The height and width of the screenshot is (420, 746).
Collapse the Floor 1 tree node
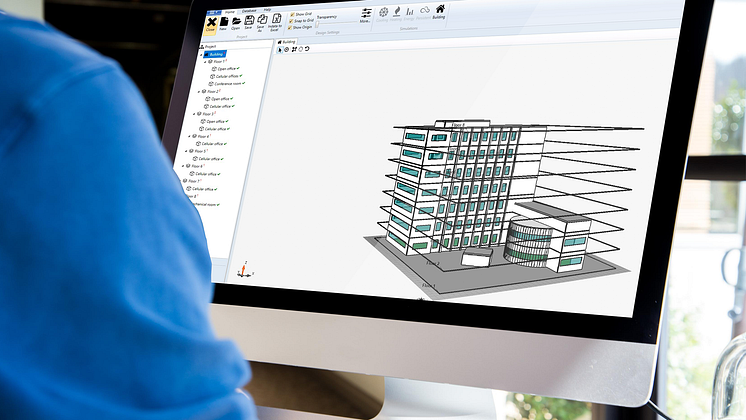pyautogui.click(x=206, y=62)
